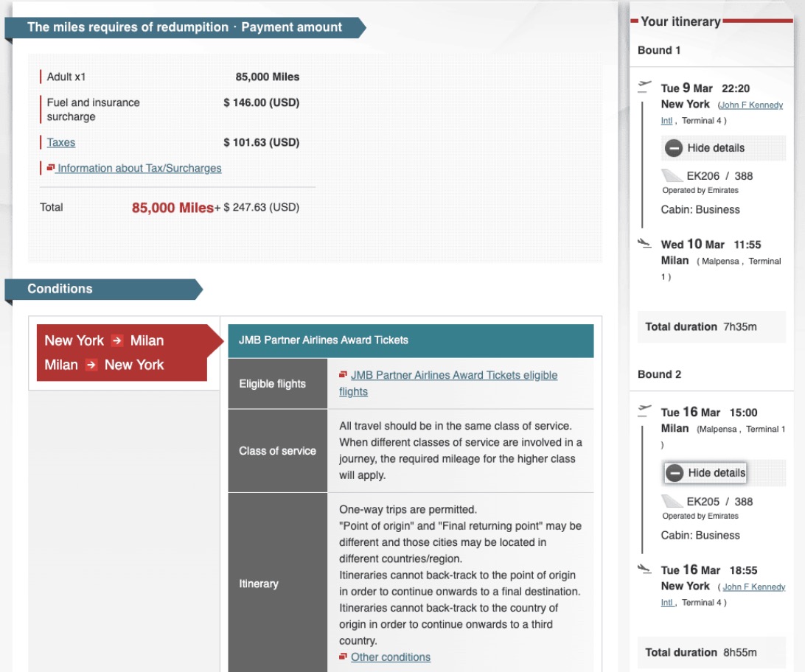Click the Tue 16 Mar 15:00 departure time
Screen dimensions: 805x672
(709, 413)
